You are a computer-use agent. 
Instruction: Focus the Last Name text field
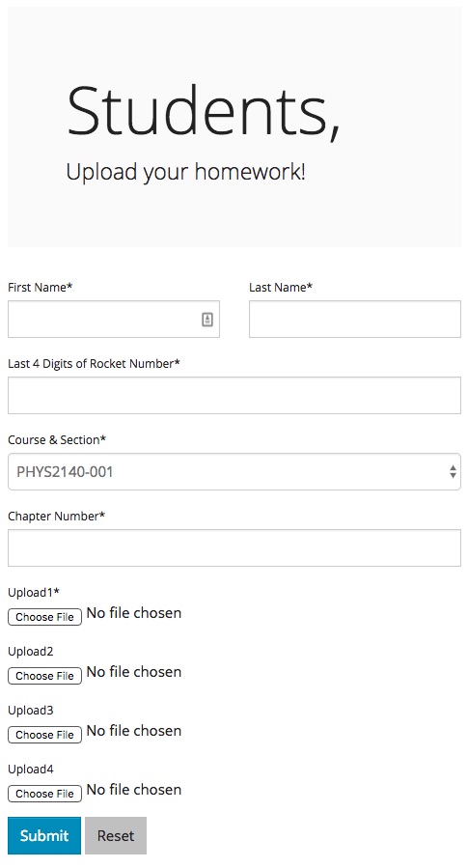354,319
